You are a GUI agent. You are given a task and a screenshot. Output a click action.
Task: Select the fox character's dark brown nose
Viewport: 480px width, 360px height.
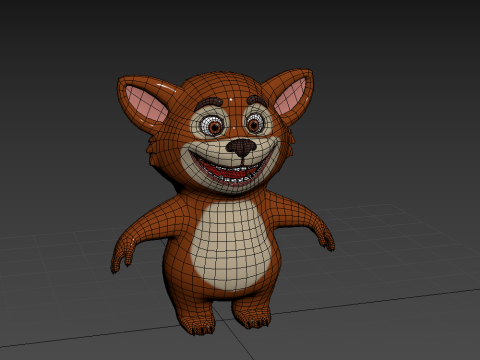[241, 147]
